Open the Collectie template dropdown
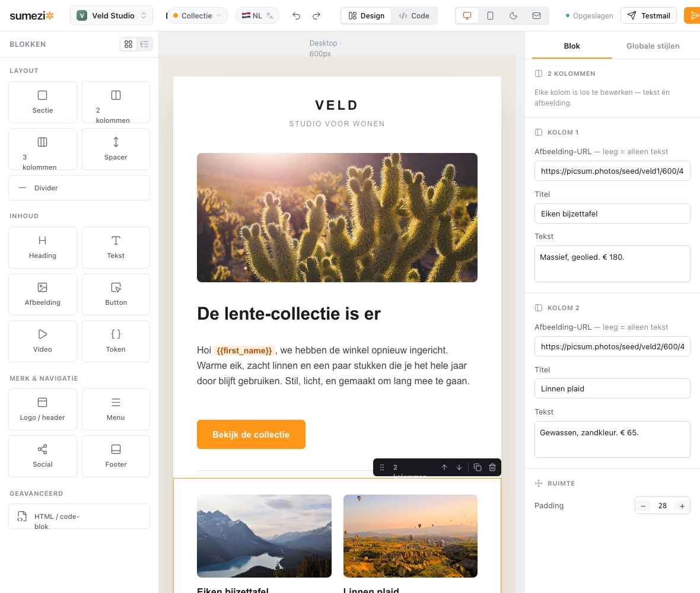700x593 pixels. pos(198,15)
